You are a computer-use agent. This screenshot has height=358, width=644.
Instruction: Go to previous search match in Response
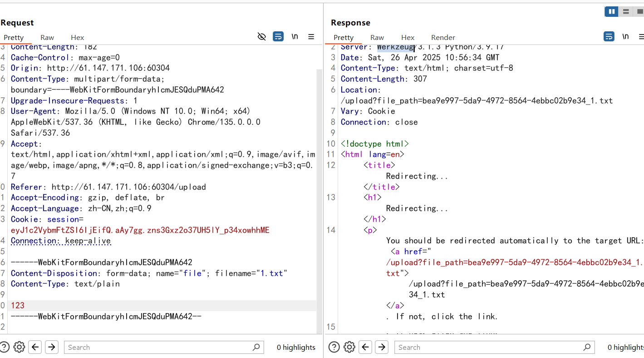coord(366,347)
